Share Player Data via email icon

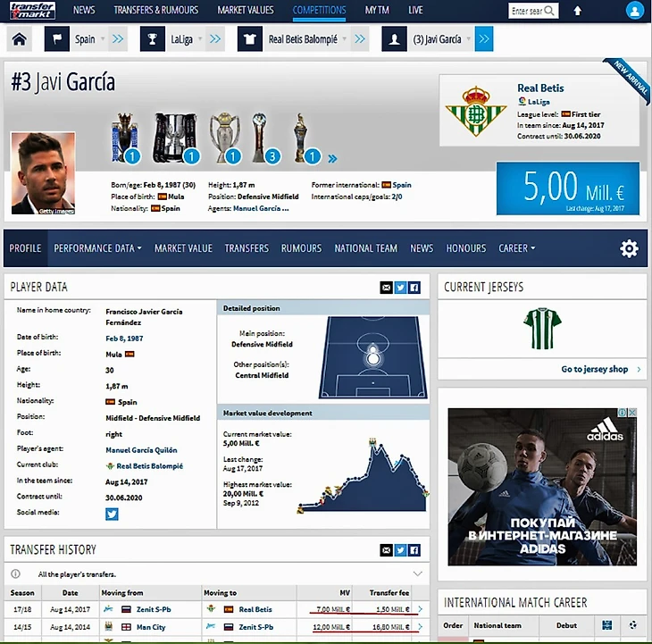tap(387, 288)
